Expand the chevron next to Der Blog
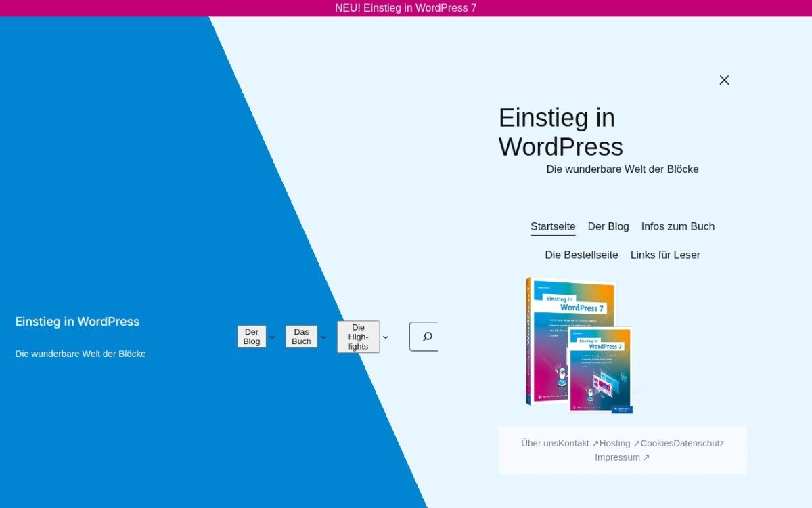The height and width of the screenshot is (508, 812). coord(272,337)
